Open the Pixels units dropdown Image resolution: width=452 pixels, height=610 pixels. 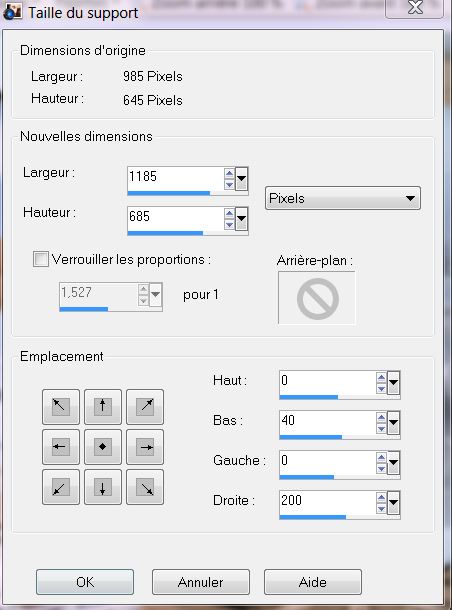[x=343, y=198]
